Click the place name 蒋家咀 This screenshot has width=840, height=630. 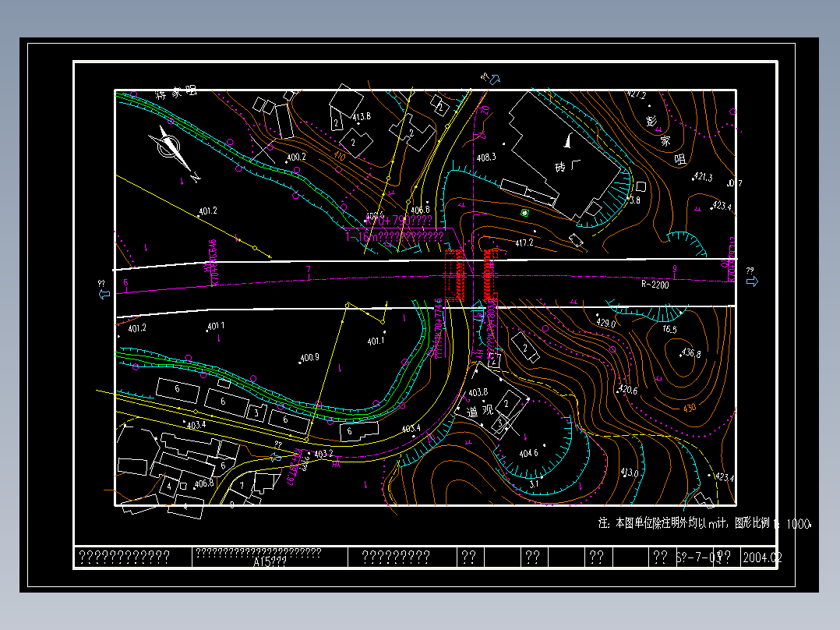click(x=176, y=93)
